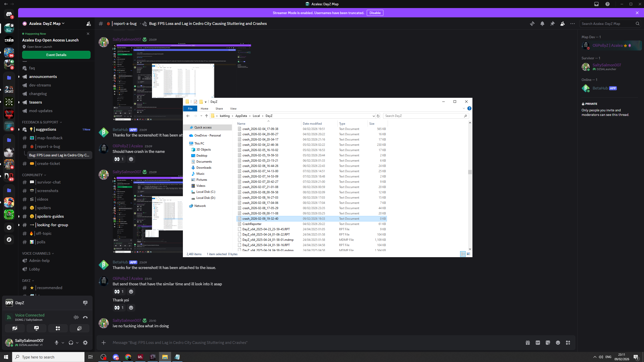Screen dimensions: 644x362
Task: Open Discord user settings gear
Action: click(85, 343)
